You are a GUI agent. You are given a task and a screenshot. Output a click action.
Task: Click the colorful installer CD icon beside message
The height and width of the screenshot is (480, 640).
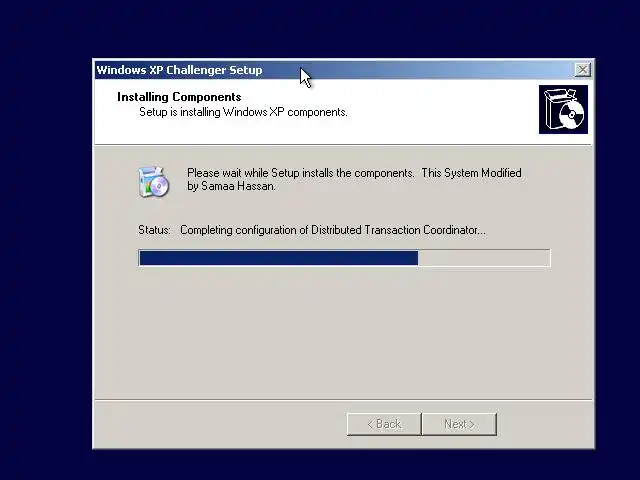point(153,182)
